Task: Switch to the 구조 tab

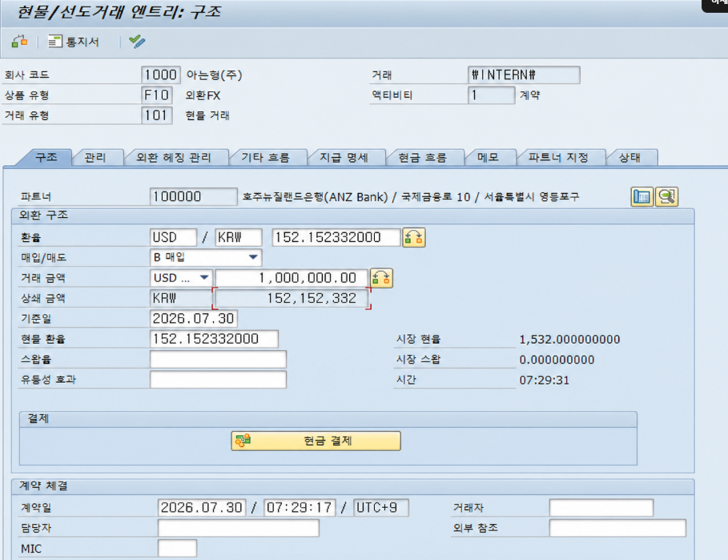Action: coord(46,157)
